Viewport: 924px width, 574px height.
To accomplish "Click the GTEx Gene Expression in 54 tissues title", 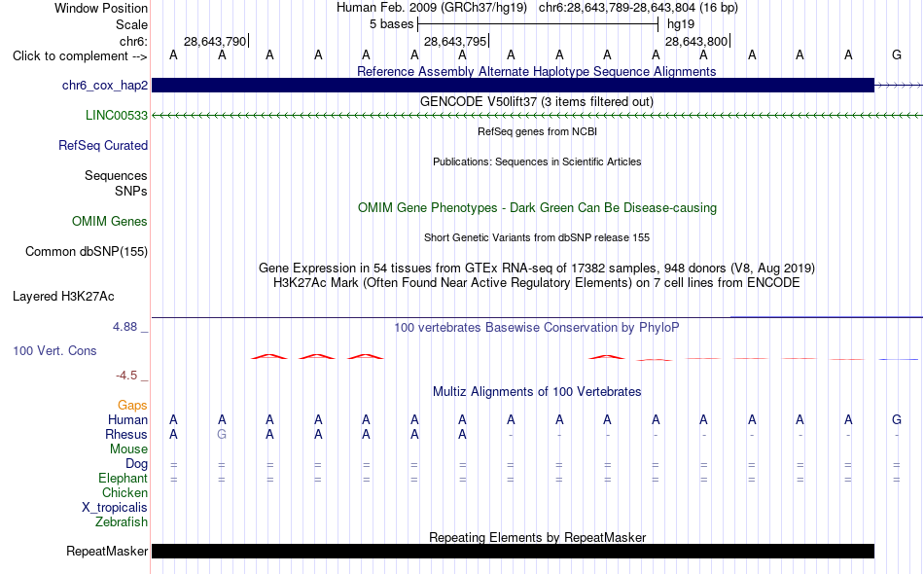I will [x=537, y=269].
